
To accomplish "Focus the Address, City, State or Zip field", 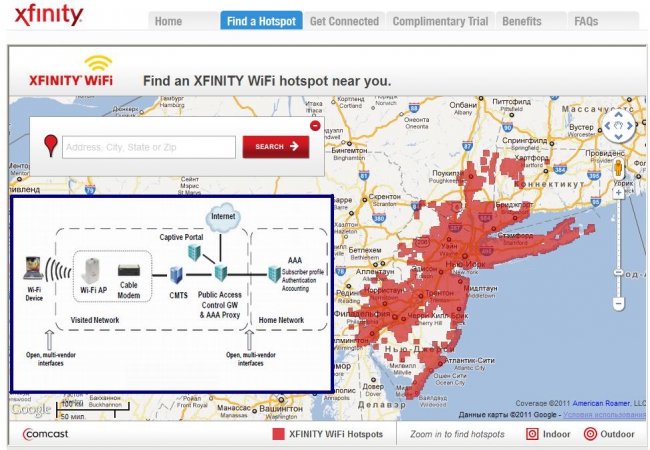I will 149,147.
